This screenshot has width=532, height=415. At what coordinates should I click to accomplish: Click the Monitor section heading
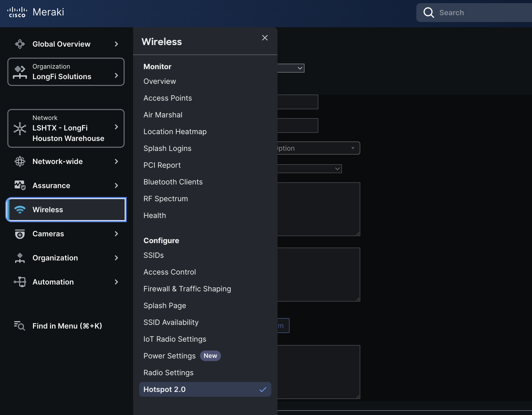click(157, 67)
